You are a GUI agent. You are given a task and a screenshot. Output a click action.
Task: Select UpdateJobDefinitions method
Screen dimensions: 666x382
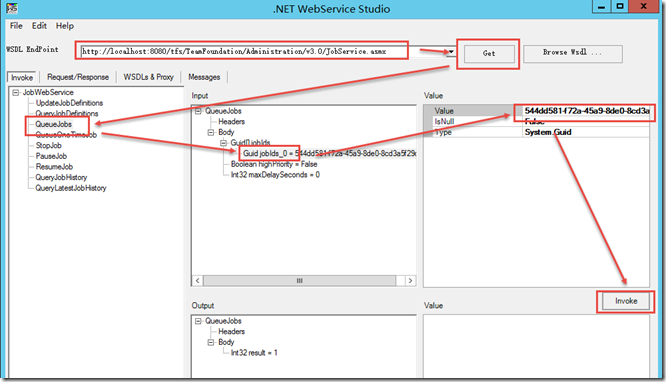coord(69,103)
